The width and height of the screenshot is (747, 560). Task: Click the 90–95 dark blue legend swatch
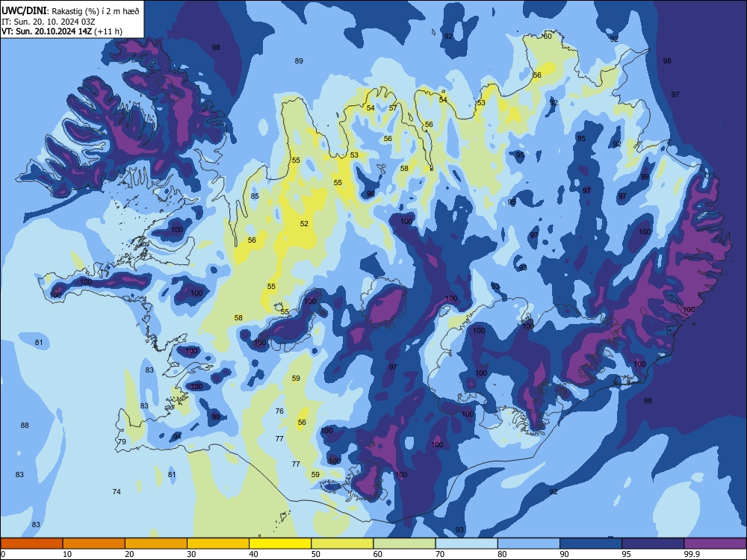(x=591, y=544)
